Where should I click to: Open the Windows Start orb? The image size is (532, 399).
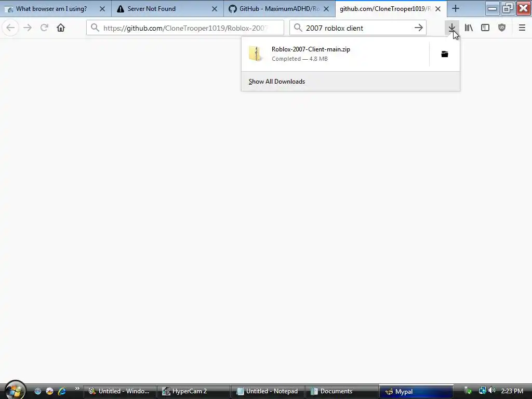14,390
